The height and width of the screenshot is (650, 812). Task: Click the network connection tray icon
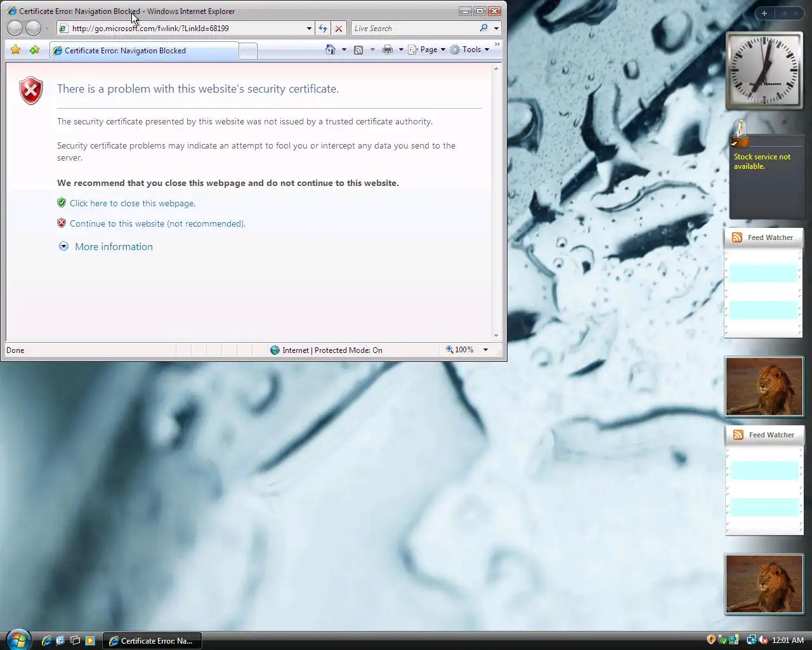[x=752, y=640]
